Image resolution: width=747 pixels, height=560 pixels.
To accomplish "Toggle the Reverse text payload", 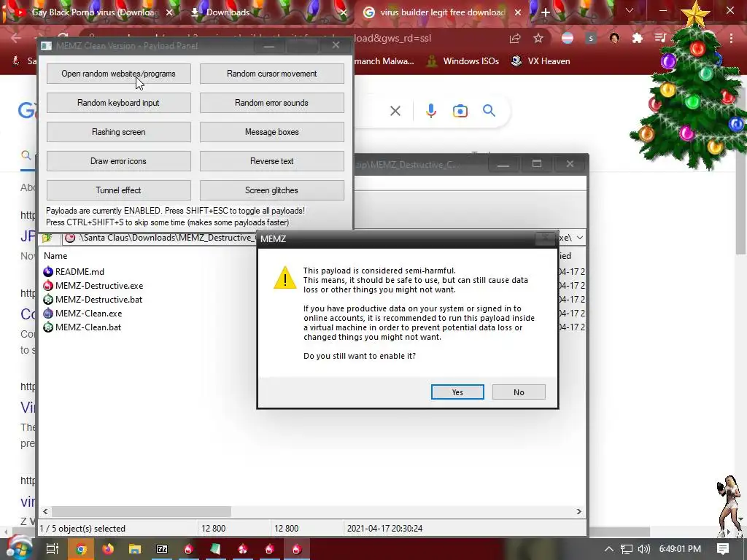I will 272,161.
